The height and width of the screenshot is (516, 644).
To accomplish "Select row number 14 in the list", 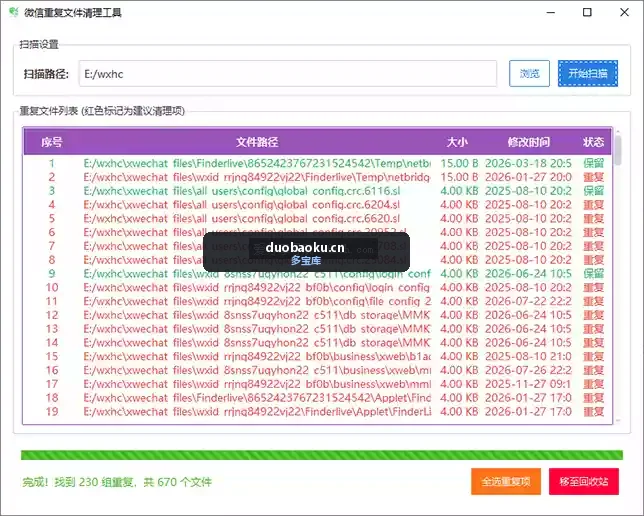I will coord(317,343).
